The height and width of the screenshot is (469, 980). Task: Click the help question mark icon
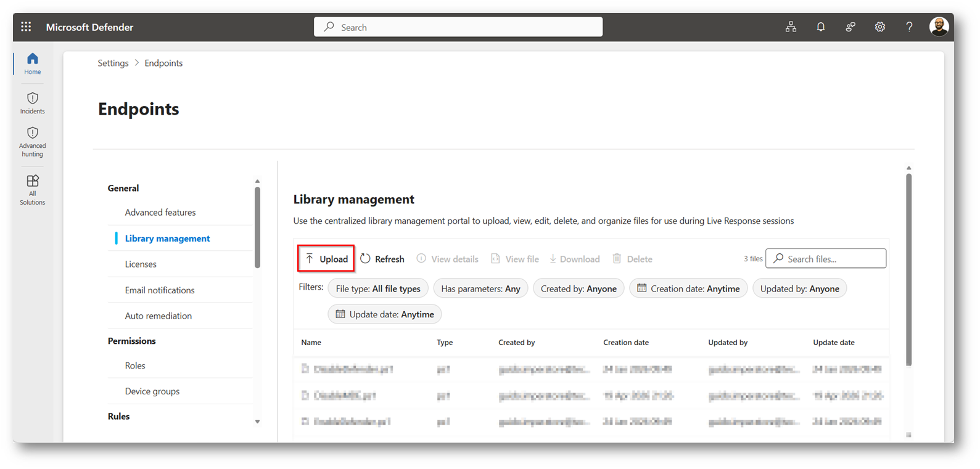(909, 27)
